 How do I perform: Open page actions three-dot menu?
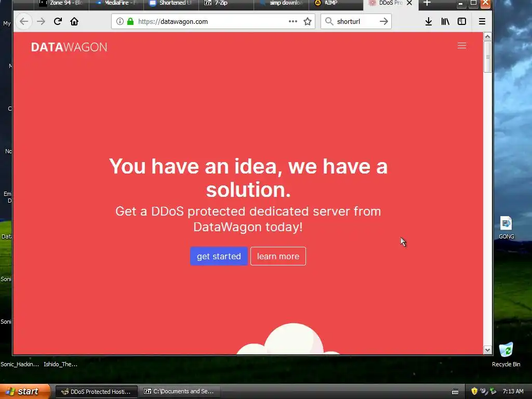tap(293, 21)
